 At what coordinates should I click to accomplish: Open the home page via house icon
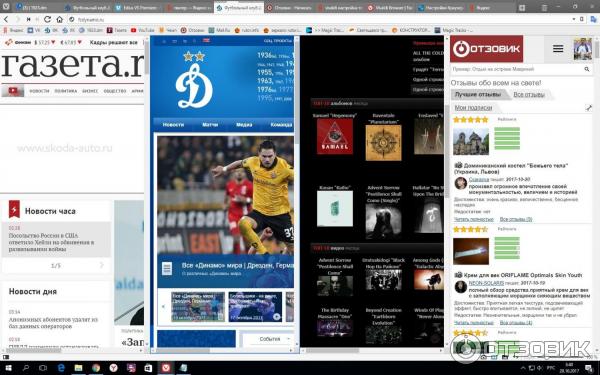[59, 19]
